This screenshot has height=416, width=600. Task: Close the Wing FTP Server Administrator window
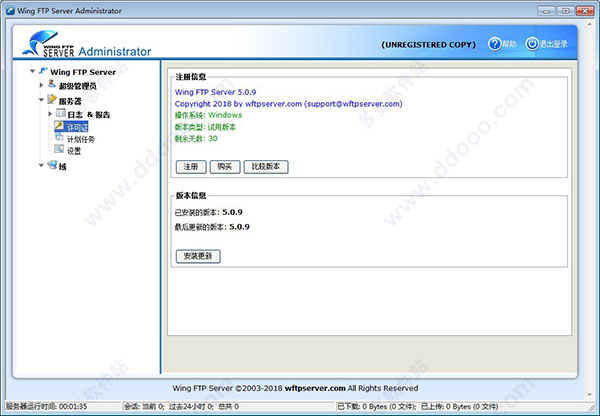584,11
